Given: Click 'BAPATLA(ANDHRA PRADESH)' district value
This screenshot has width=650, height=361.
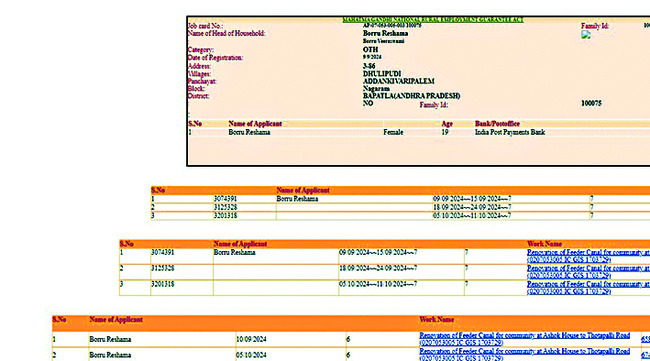Looking at the screenshot, I should [411, 96].
